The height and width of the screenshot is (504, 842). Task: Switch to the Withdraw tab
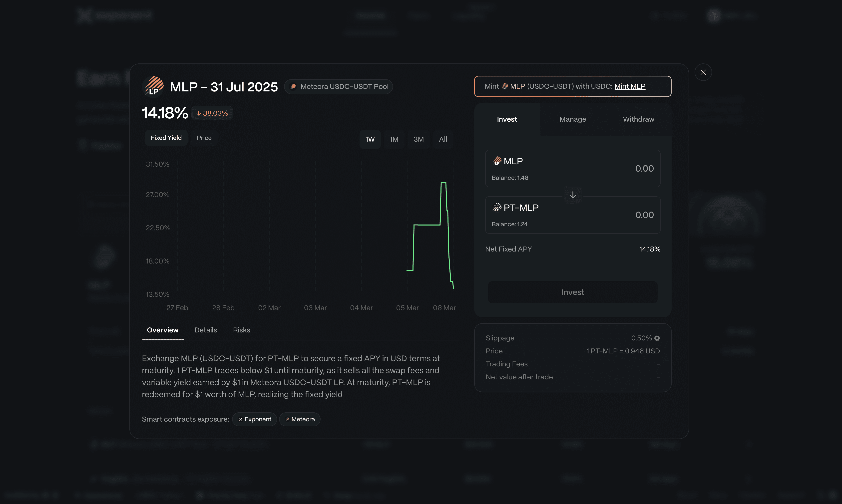click(638, 119)
